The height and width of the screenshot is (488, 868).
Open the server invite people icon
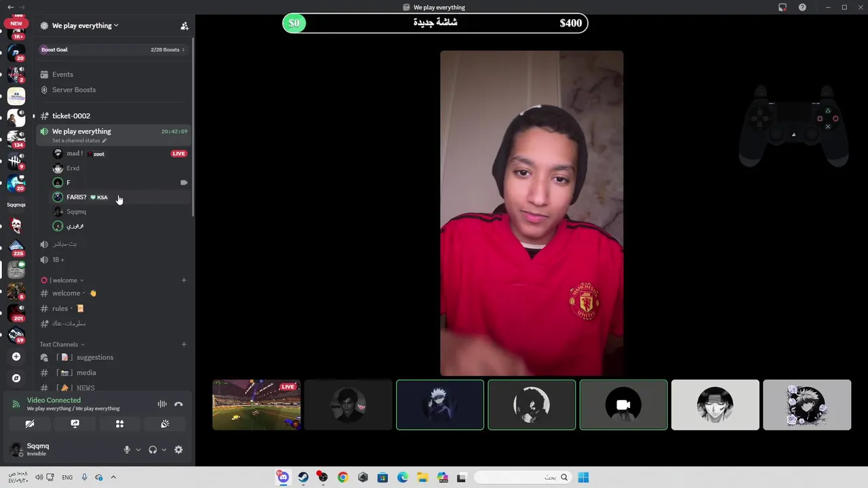point(184,26)
